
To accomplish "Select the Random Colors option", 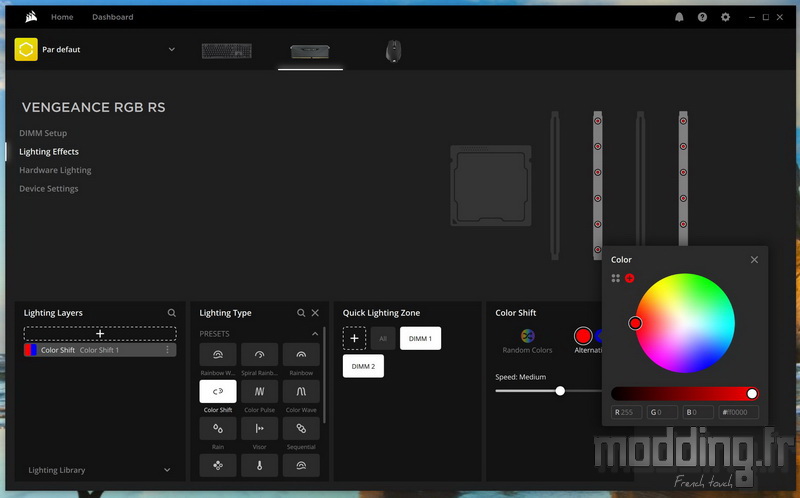I will pyautogui.click(x=527, y=341).
